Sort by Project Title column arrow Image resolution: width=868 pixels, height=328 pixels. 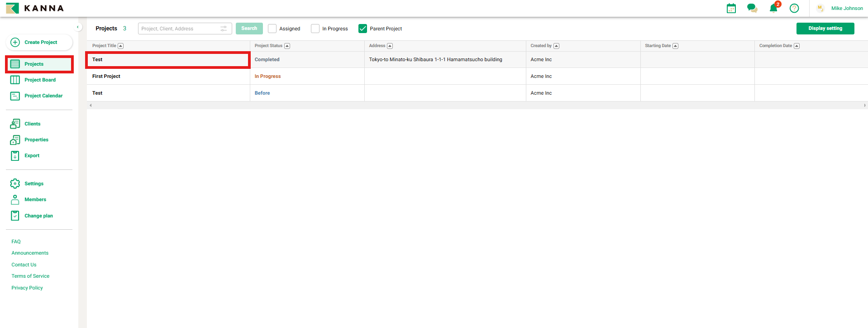120,46
